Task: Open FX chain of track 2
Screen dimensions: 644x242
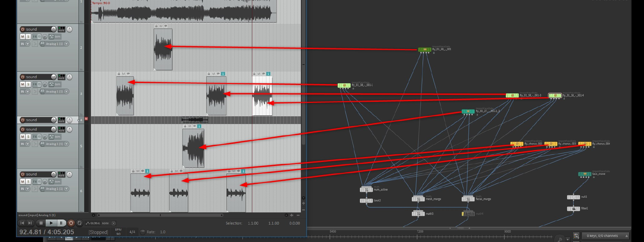Action: tap(35, 37)
